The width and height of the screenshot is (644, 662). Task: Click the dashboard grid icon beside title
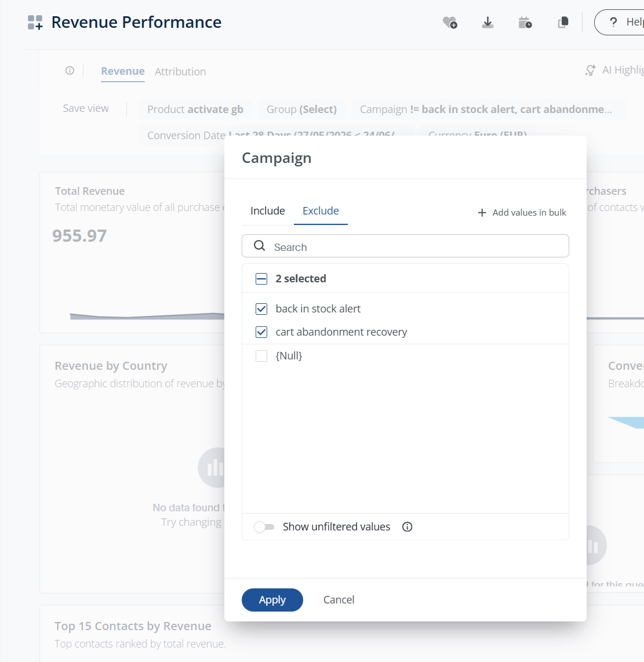coord(35,23)
